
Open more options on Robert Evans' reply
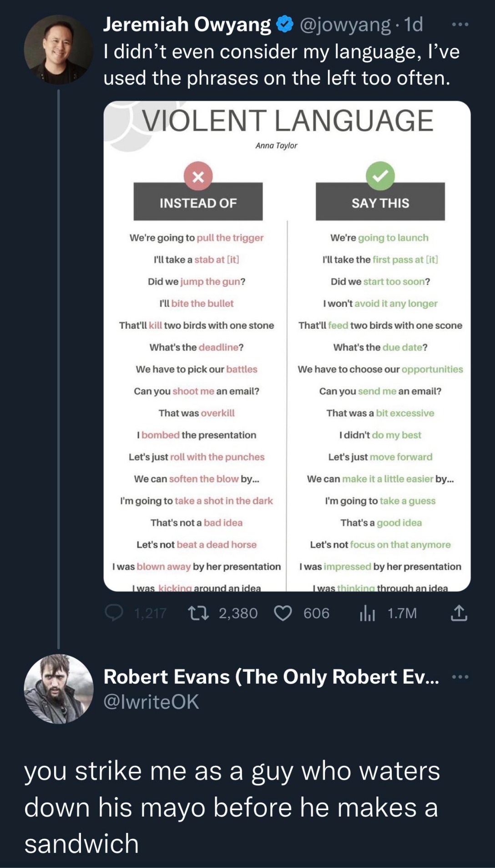[460, 677]
